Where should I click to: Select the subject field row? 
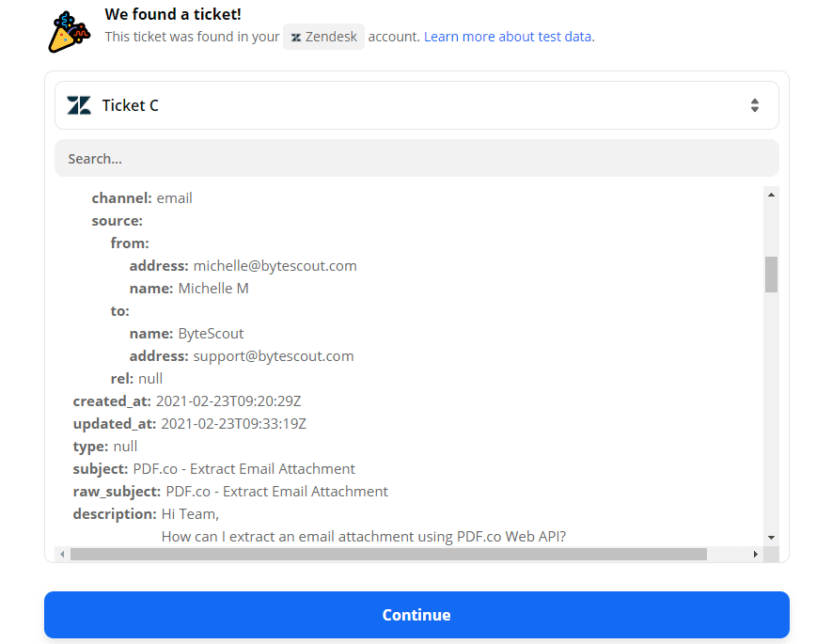214,468
